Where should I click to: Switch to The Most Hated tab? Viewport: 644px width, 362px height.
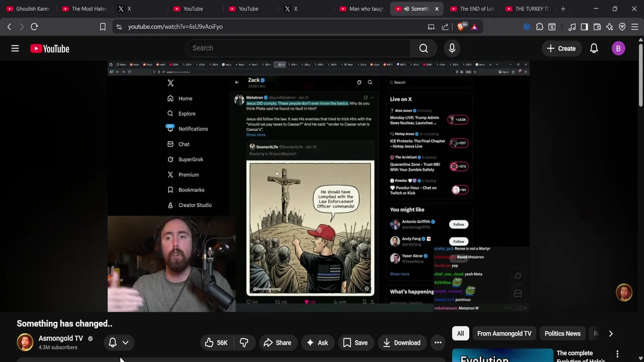[84, 9]
